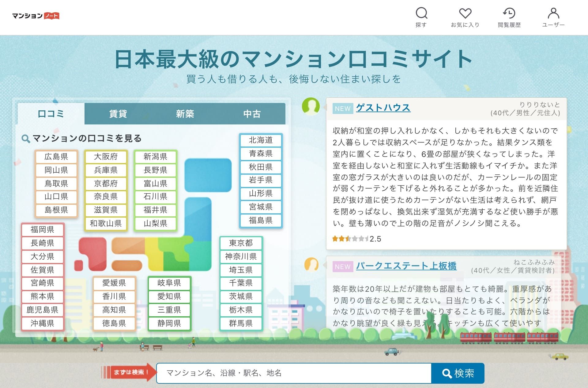Screen dimensions: 588x388
Task: Select 宮城県 prefecture
Action: point(261,207)
